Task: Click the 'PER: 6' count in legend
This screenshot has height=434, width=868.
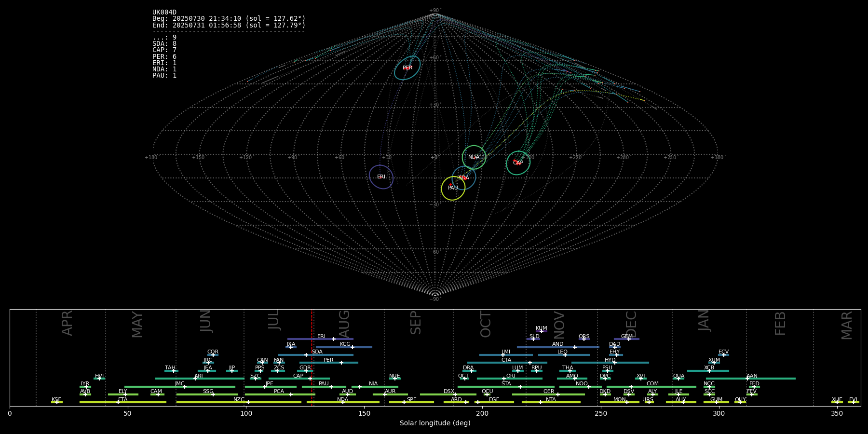Action: [x=164, y=56]
